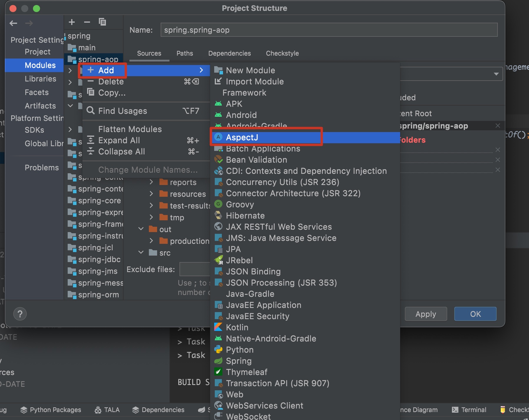Remove the spring-aop content root via X
Image resolution: width=529 pixels, height=420 pixels.
point(498,126)
